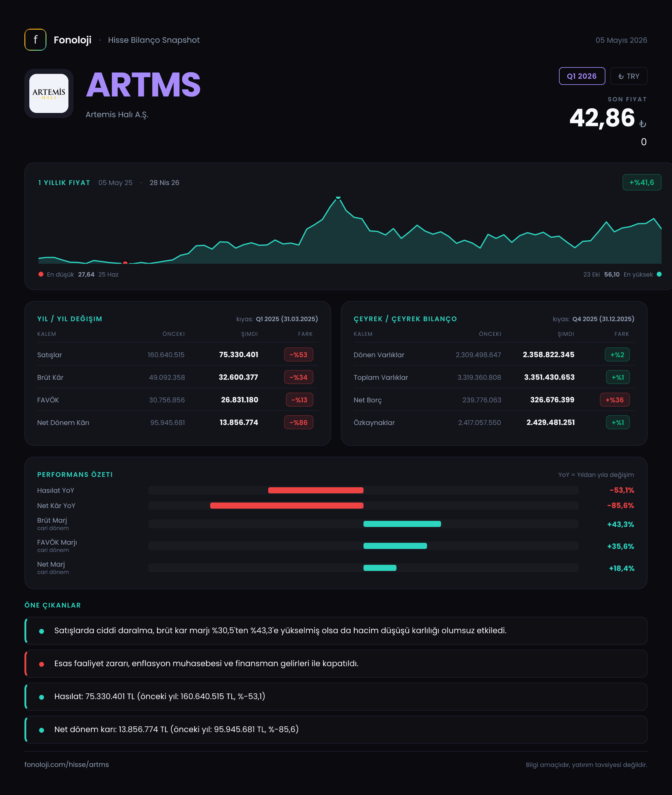672x795 pixels.
Task: Open the fonoloji.com/hisse/artms link
Action: [x=67, y=764]
